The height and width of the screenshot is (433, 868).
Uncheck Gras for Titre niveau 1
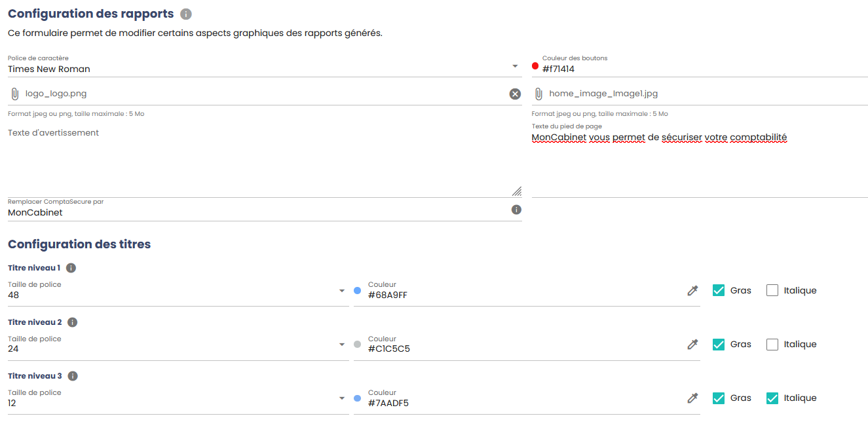(719, 290)
